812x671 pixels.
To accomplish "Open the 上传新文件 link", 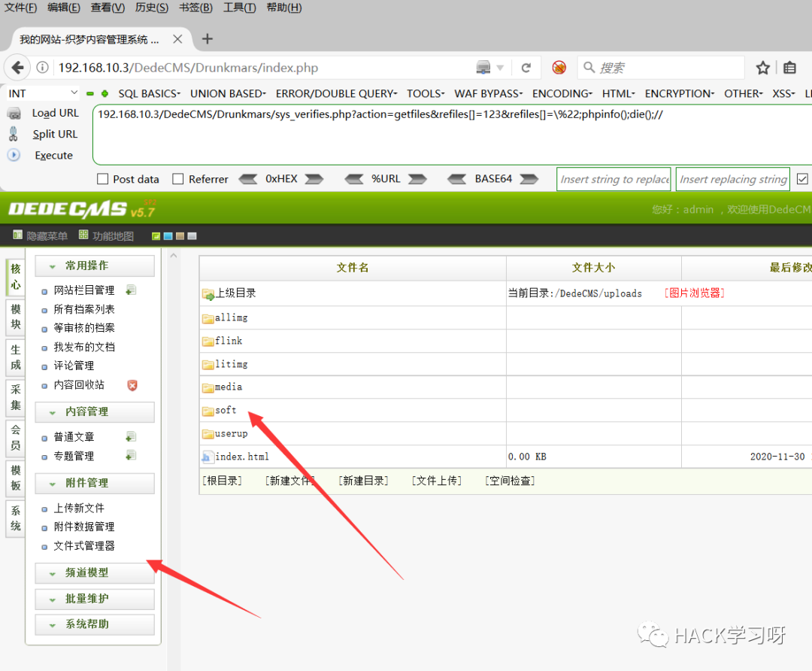I will coord(79,508).
